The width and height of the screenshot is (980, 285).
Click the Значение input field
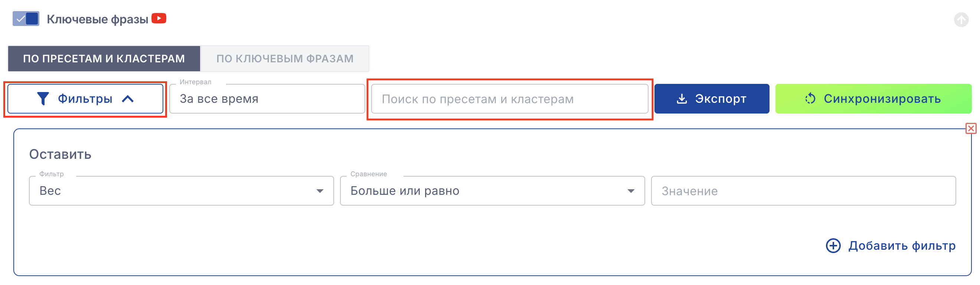point(803,191)
